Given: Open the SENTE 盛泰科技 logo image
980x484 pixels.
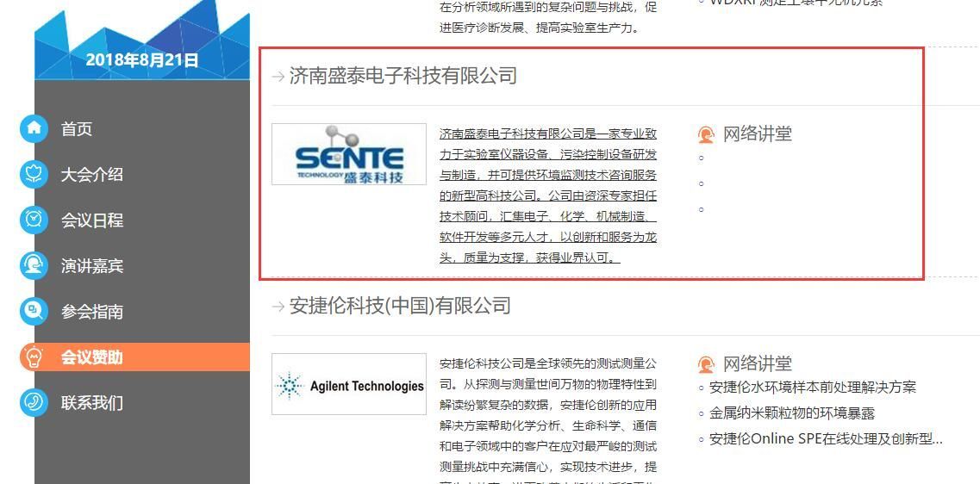Looking at the screenshot, I should click(x=349, y=154).
